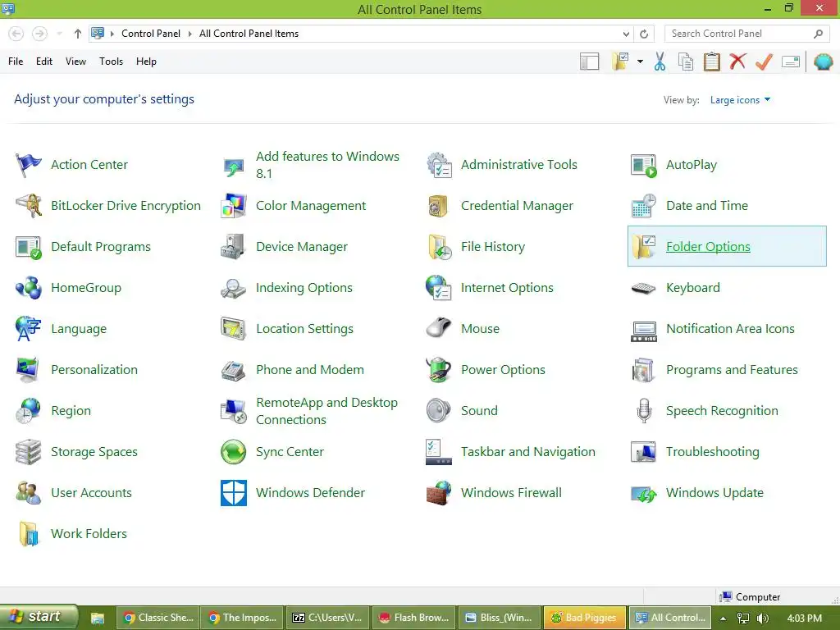Open folder options toolbar dropdown arrow

pyautogui.click(x=640, y=61)
